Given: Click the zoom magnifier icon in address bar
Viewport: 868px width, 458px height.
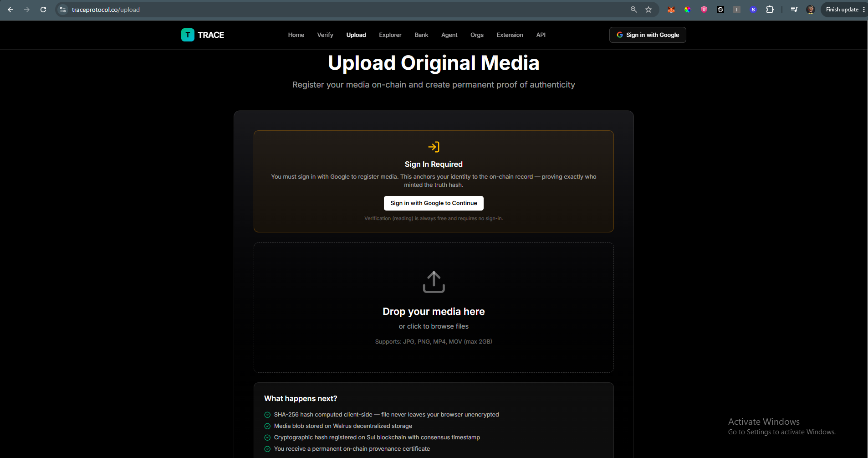Looking at the screenshot, I should (633, 10).
